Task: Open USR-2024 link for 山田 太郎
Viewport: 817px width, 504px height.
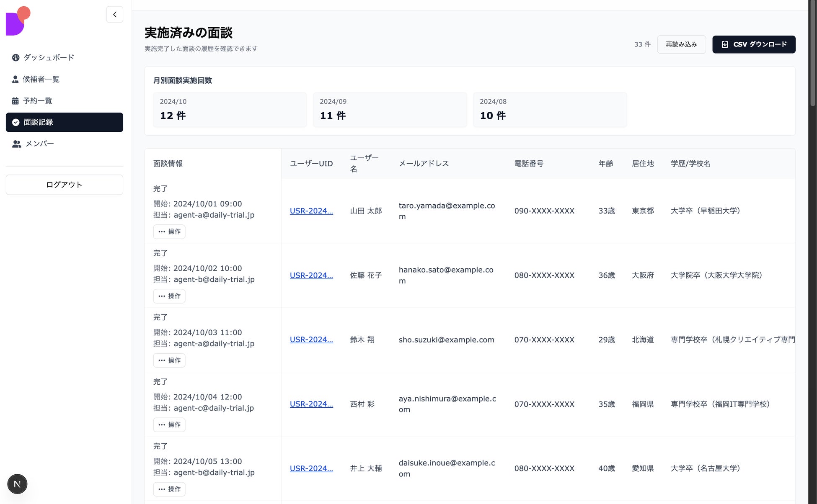Action: pos(311,211)
